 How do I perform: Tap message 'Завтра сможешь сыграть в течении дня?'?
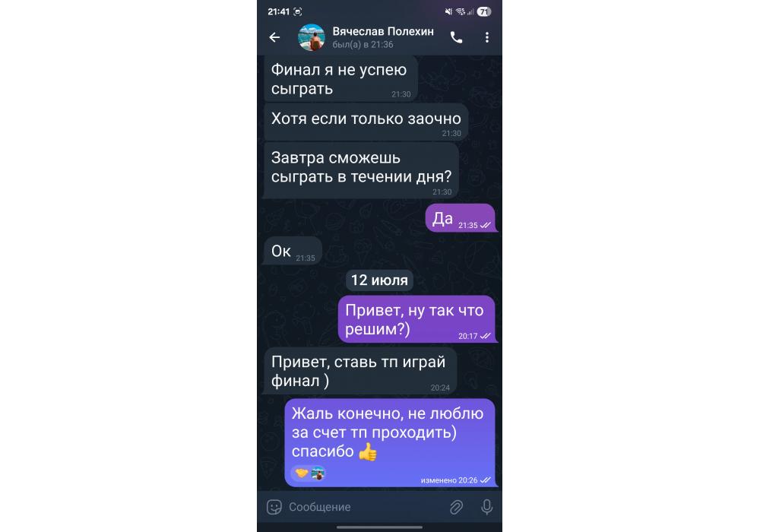pyautogui.click(x=361, y=170)
